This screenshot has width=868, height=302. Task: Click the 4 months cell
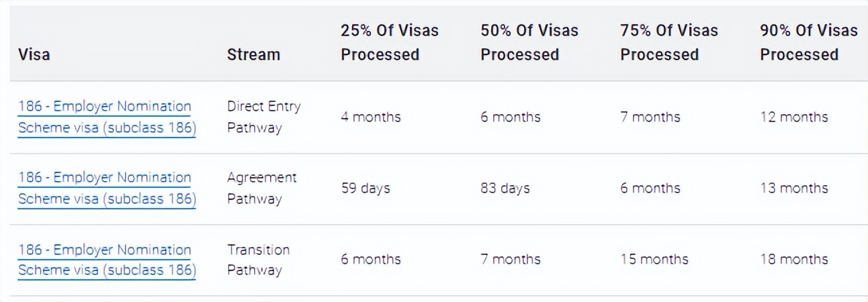pyautogui.click(x=371, y=117)
